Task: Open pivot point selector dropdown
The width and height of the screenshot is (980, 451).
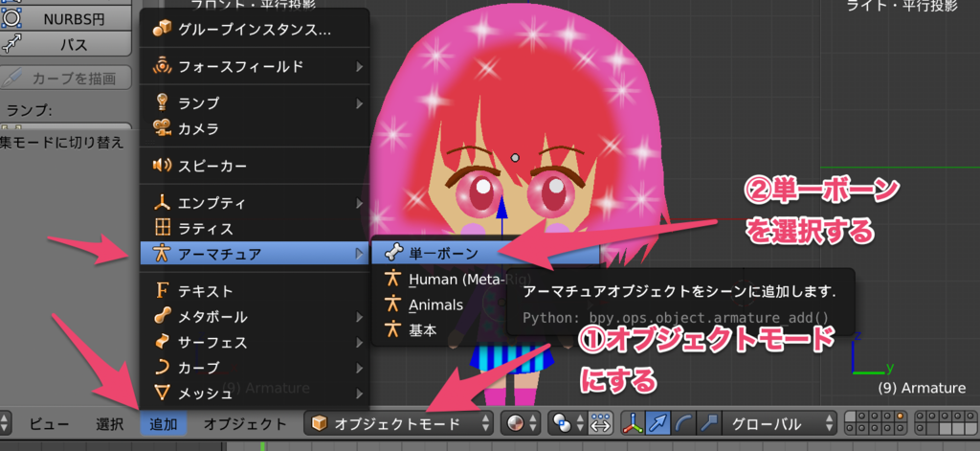Action: pos(567,423)
